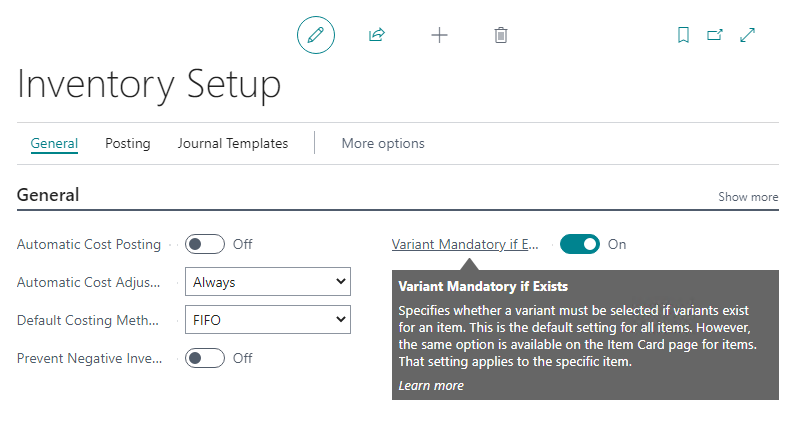The image size is (799, 426).
Task: Click the bookmark icon
Action: pos(683,35)
